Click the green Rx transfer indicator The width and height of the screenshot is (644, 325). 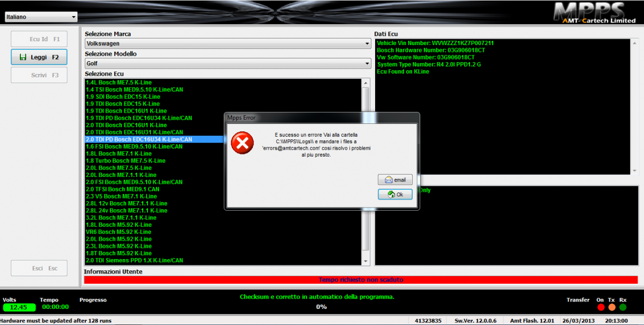(x=623, y=307)
